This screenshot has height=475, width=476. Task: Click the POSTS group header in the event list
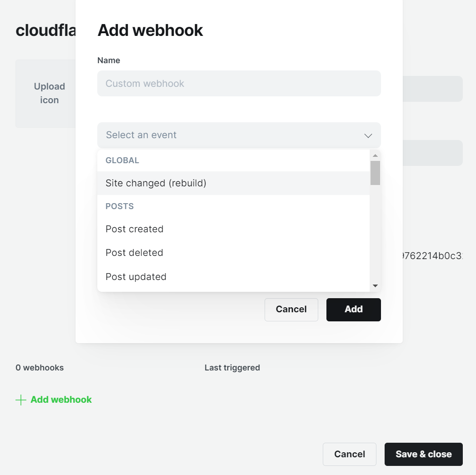120,206
